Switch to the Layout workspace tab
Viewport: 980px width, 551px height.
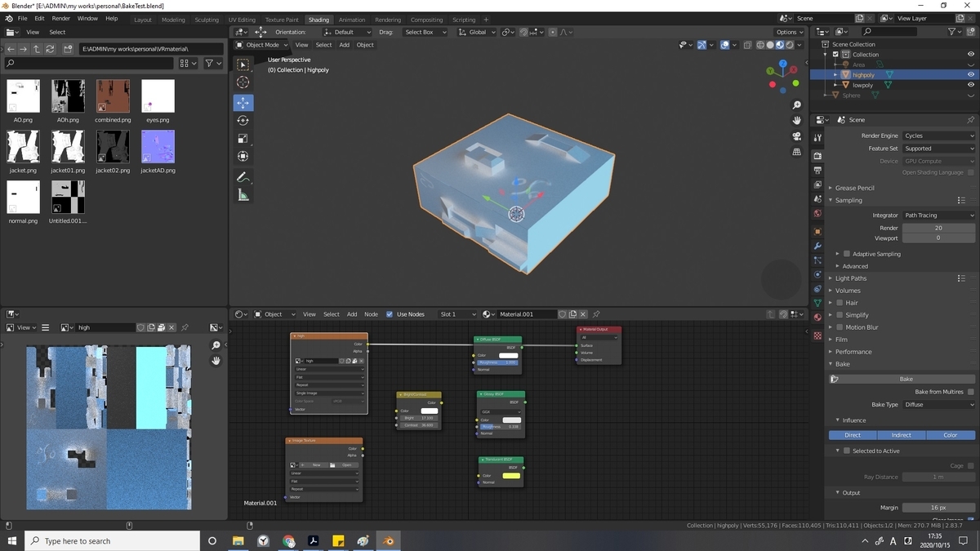point(143,20)
